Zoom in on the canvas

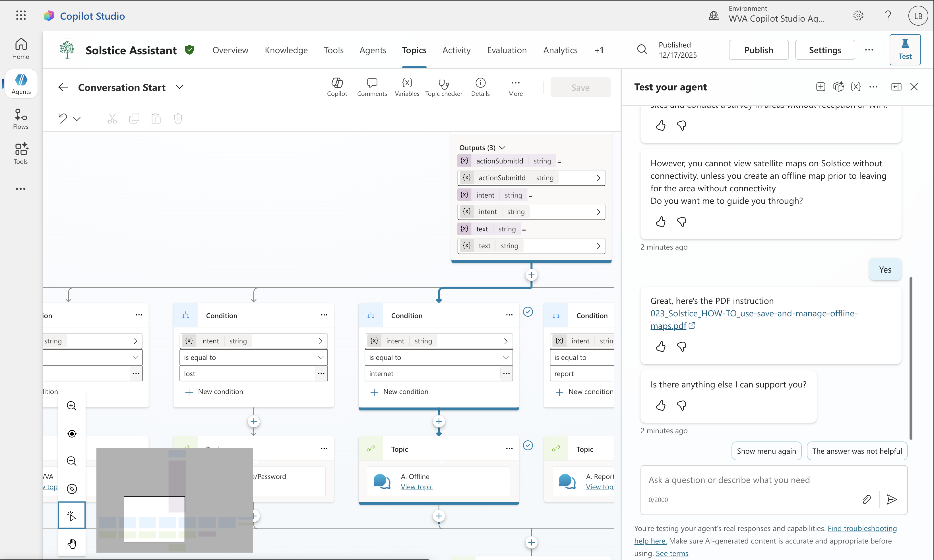pos(71,406)
